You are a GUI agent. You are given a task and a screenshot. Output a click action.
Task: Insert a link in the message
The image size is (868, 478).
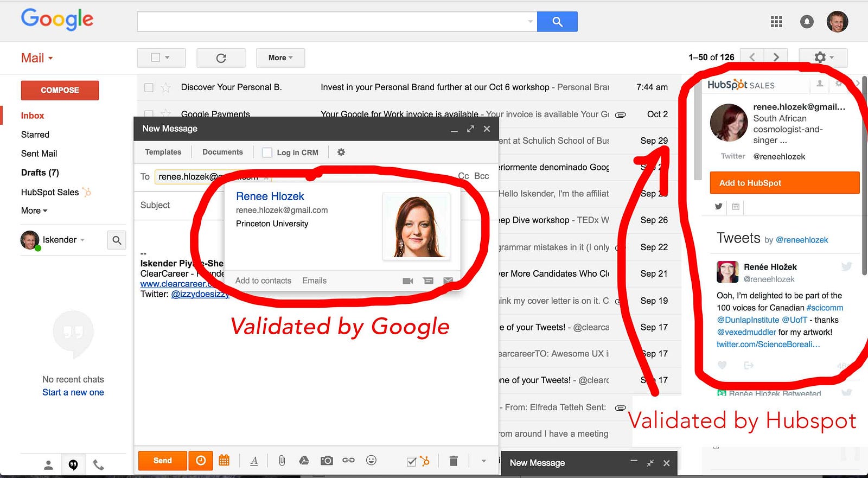[348, 461]
